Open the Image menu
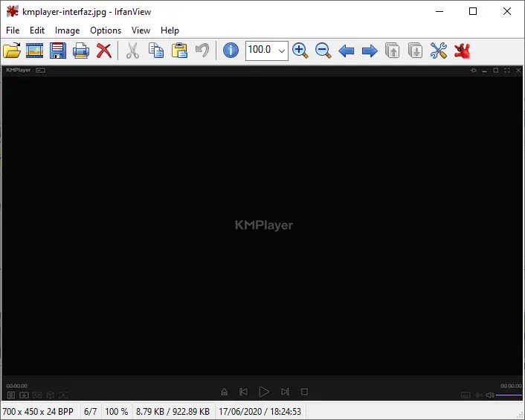 coord(68,30)
